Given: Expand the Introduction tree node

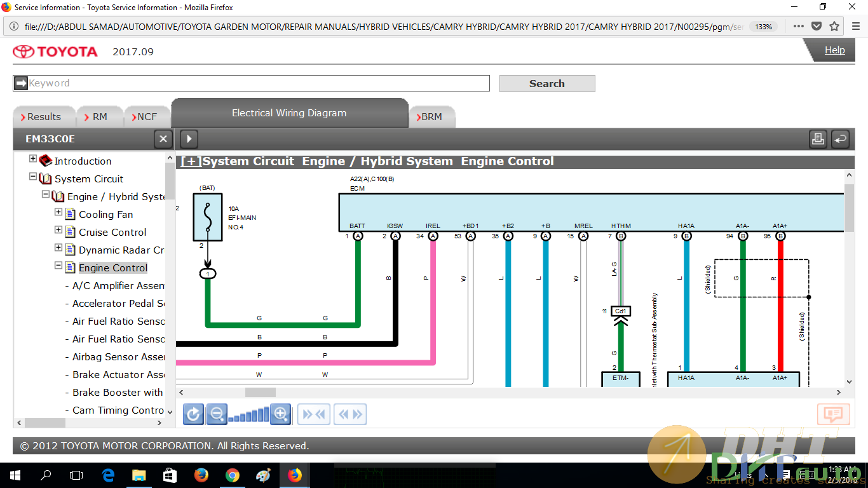Looking at the screenshot, I should click(x=33, y=159).
